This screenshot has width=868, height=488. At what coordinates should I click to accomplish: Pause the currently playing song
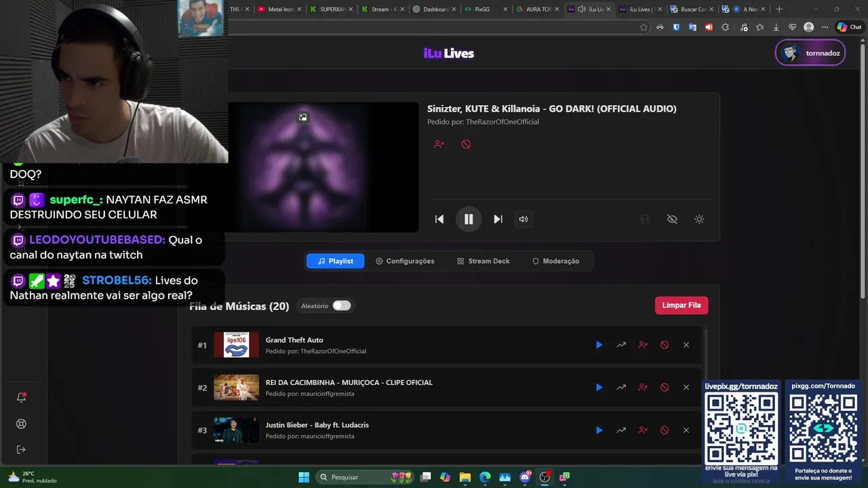point(469,219)
